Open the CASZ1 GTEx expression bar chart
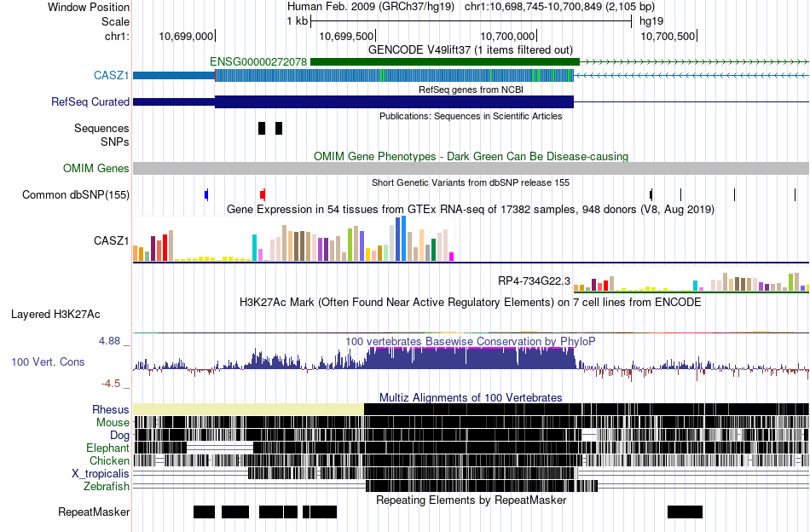 (293, 239)
